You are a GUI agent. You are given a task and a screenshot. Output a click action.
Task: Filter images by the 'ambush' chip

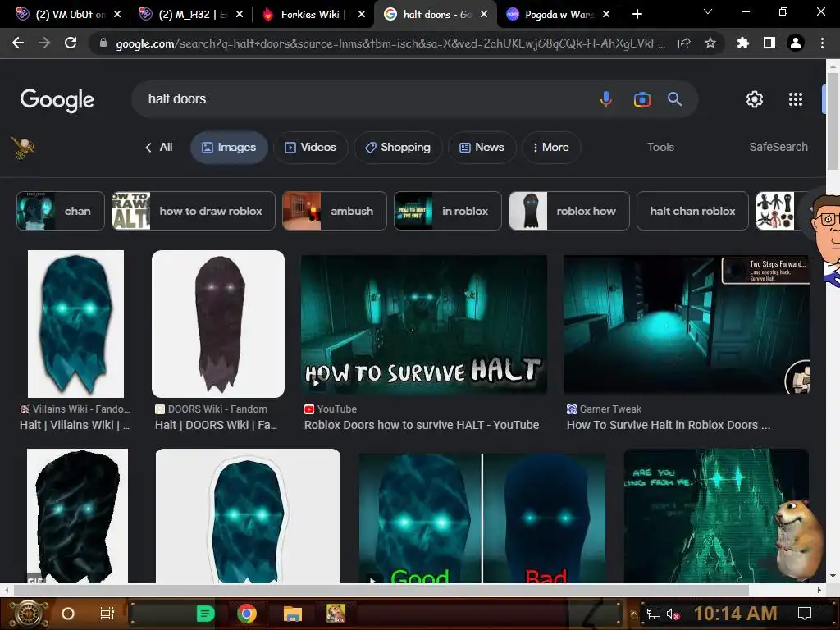coord(335,211)
